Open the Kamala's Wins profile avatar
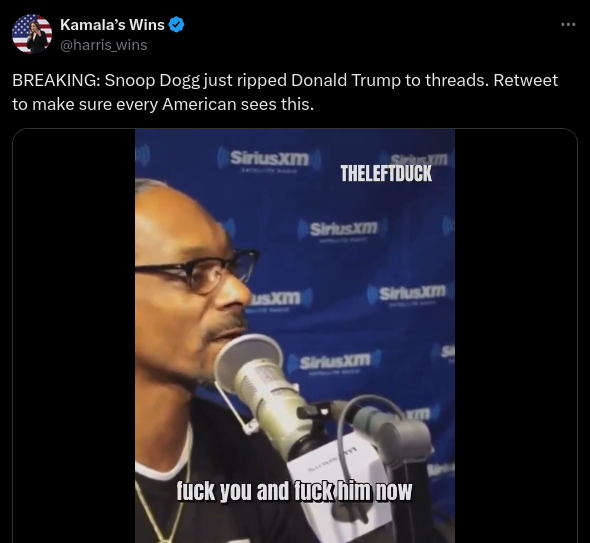The image size is (590, 543). [x=32, y=34]
